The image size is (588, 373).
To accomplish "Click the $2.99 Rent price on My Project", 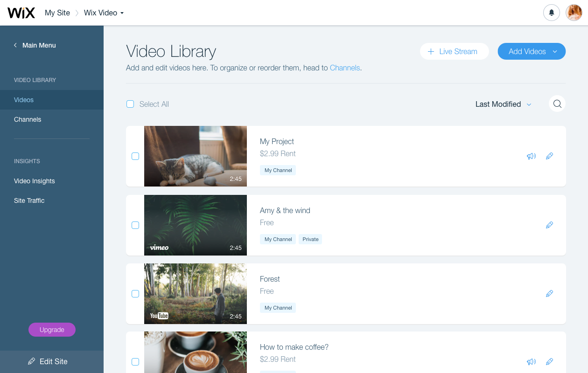I will click(278, 153).
